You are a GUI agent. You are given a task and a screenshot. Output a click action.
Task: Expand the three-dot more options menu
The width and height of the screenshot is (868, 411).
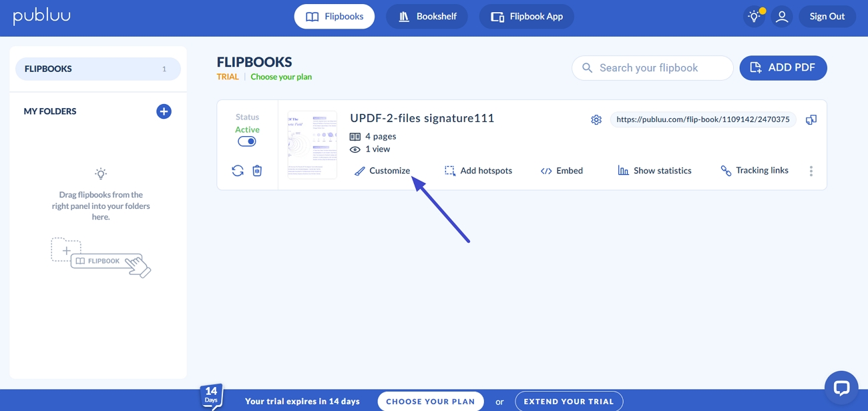pyautogui.click(x=811, y=171)
